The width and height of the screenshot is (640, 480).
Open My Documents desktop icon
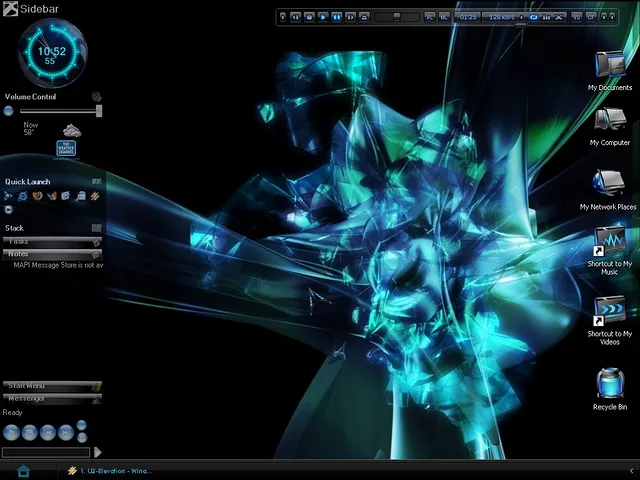[609, 66]
